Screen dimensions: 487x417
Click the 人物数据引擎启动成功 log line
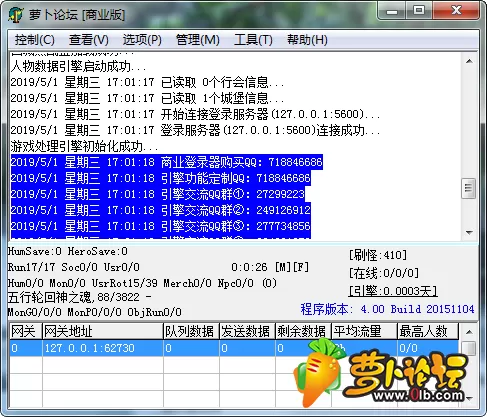[x=78, y=66]
